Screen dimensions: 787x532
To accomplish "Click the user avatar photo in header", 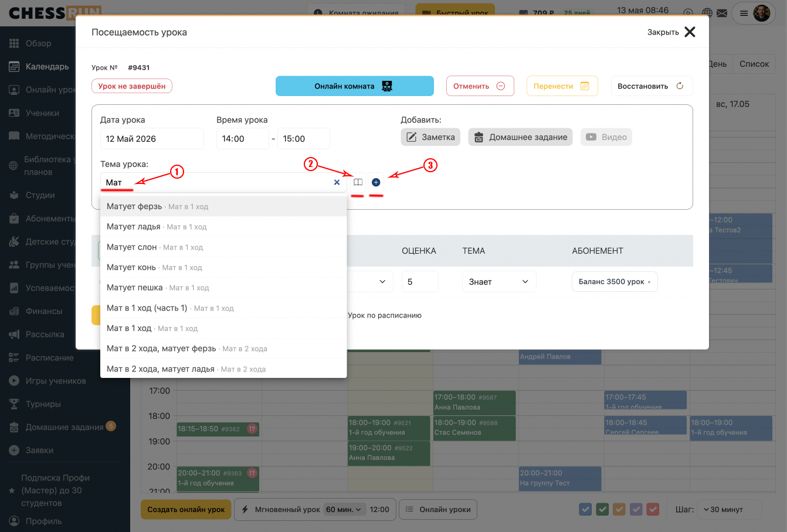I will [x=761, y=13].
